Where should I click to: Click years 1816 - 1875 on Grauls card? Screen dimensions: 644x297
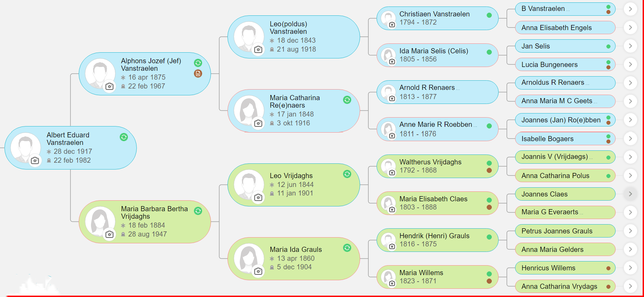tap(418, 244)
